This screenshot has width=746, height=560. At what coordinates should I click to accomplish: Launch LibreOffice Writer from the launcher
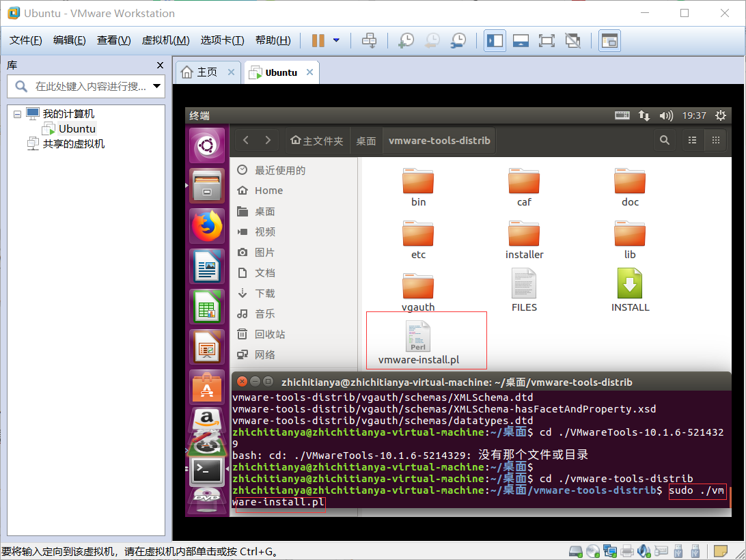coord(207,266)
